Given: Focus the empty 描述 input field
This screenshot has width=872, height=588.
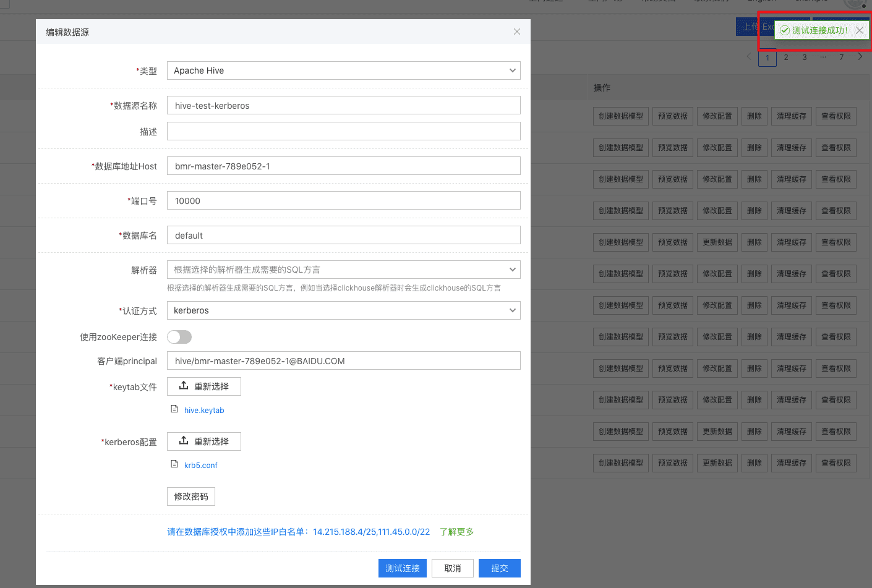Looking at the screenshot, I should tap(344, 131).
